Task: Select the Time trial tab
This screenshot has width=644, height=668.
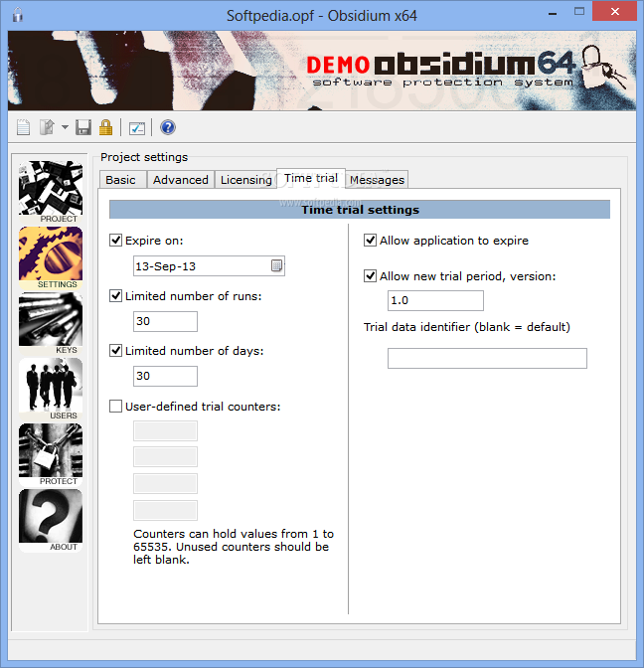Action: 311,178
